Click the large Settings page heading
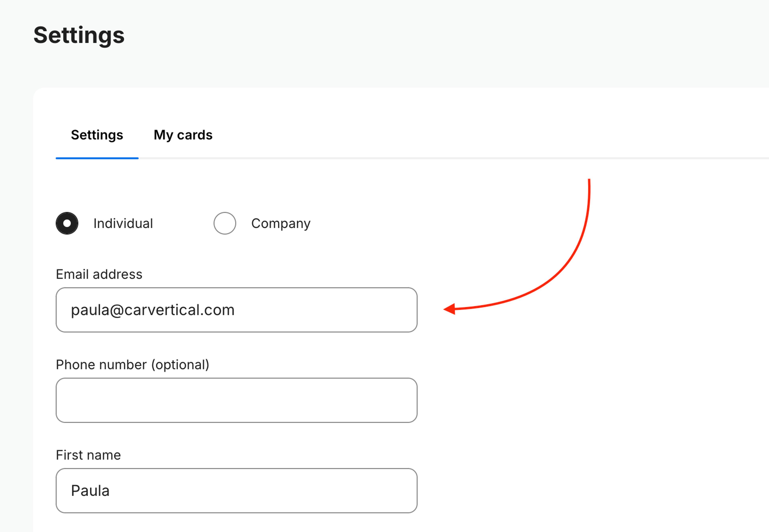Screen dimensions: 769x532 pyautogui.click(x=79, y=35)
